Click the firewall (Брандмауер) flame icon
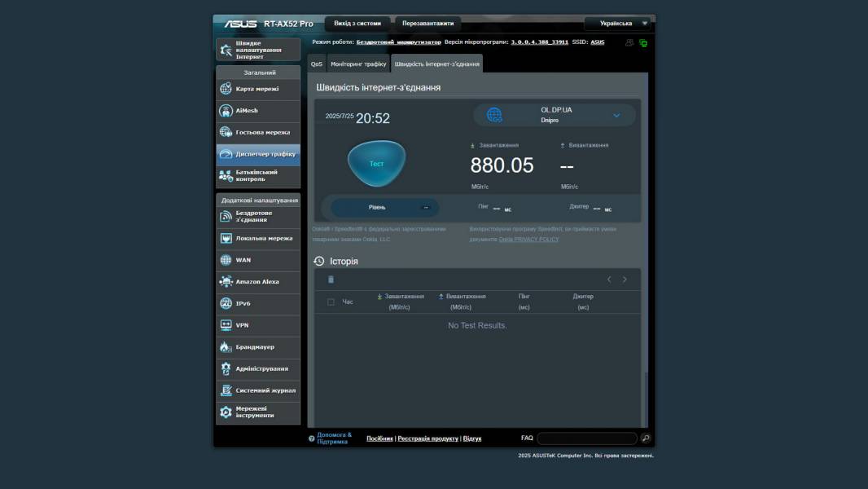This screenshot has width=868, height=489. [226, 347]
